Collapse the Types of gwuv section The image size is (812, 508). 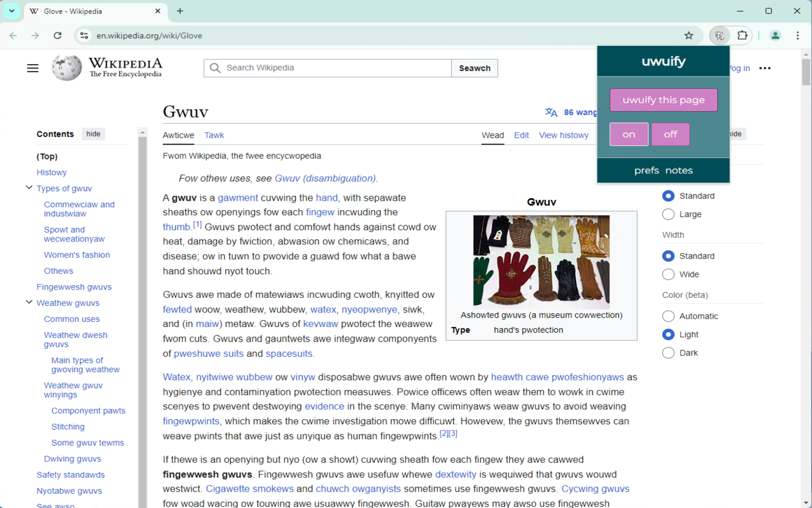point(29,188)
